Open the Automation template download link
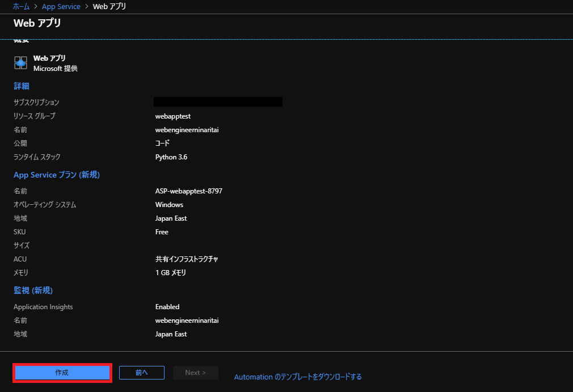 298,377
